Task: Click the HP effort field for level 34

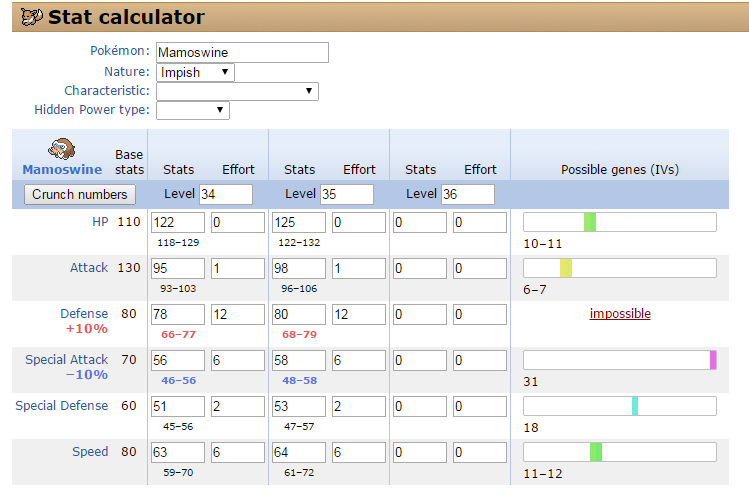Action: point(238,223)
